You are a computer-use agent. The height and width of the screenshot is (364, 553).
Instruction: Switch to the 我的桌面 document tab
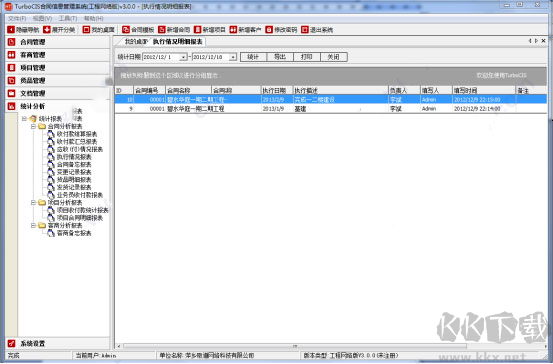click(x=135, y=42)
